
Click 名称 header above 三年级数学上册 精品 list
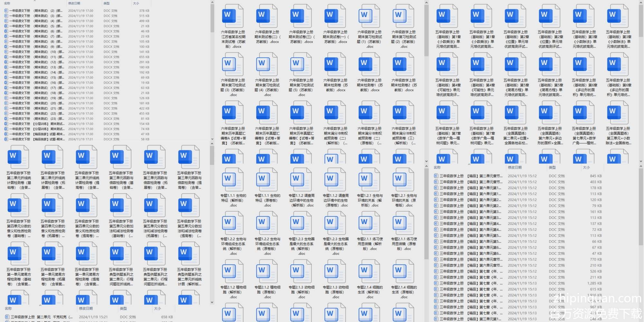point(437,167)
